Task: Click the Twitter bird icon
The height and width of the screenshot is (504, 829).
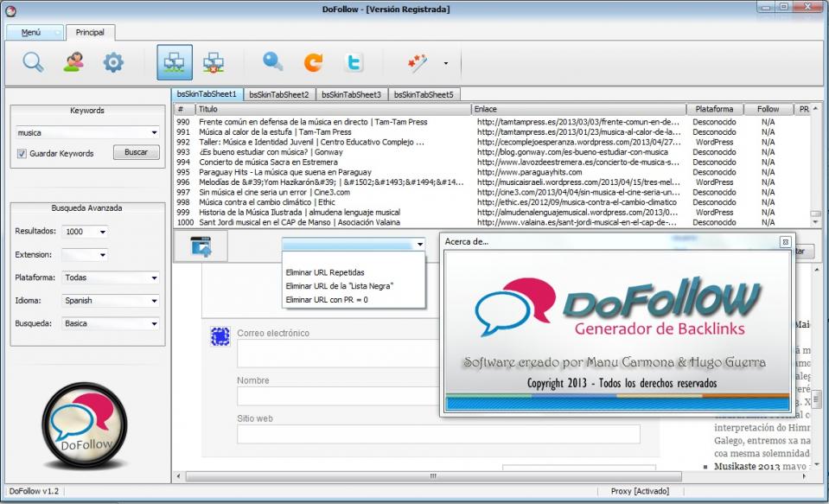Action: point(353,62)
